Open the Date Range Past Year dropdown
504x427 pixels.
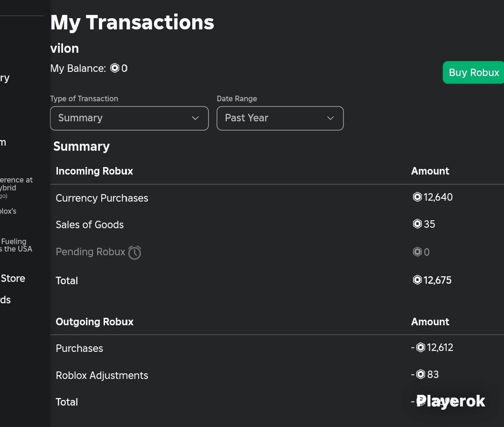point(280,119)
